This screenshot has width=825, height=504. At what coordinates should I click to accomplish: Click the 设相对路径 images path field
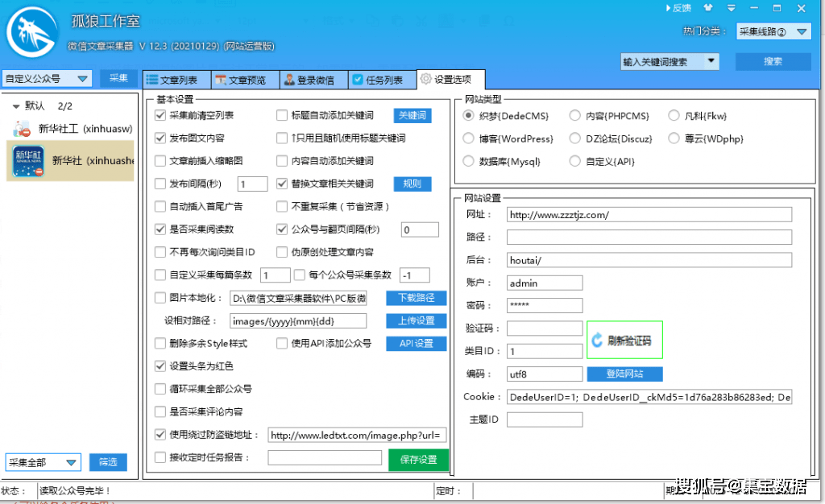click(x=298, y=321)
